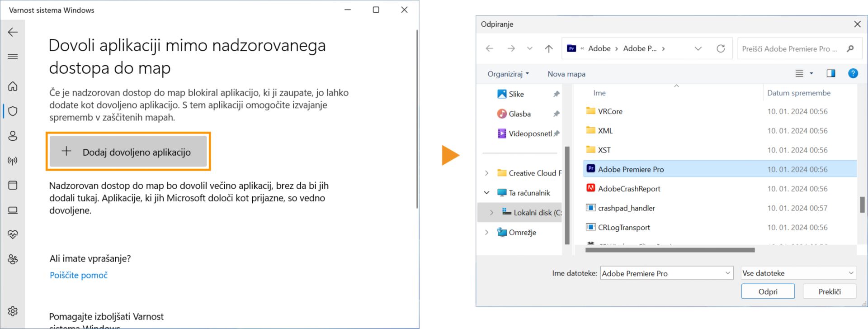This screenshot has height=329, width=868.
Task: Open Device security laptop icon
Action: (13, 210)
